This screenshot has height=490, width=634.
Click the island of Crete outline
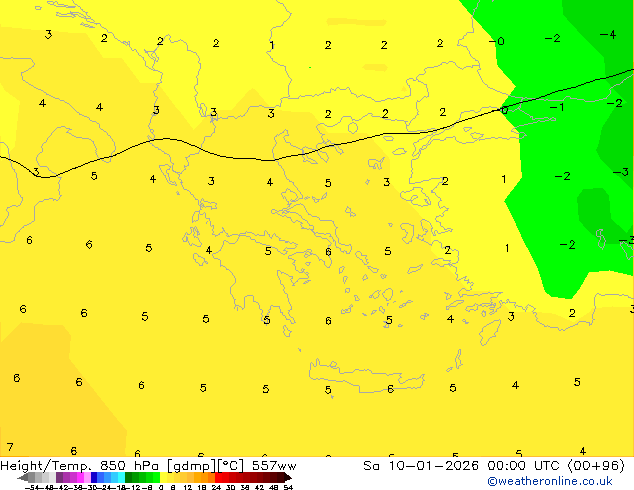tap(366, 376)
